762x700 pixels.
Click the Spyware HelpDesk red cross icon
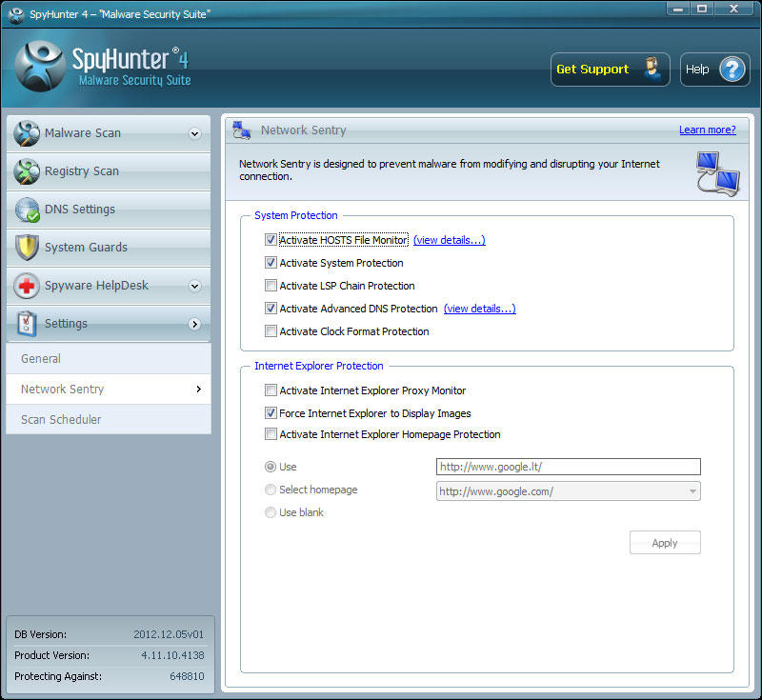click(x=27, y=286)
